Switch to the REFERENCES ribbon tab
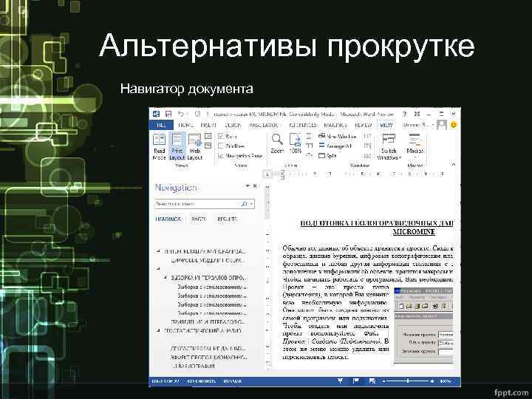Viewport: 532px width, 399px height. [x=302, y=125]
